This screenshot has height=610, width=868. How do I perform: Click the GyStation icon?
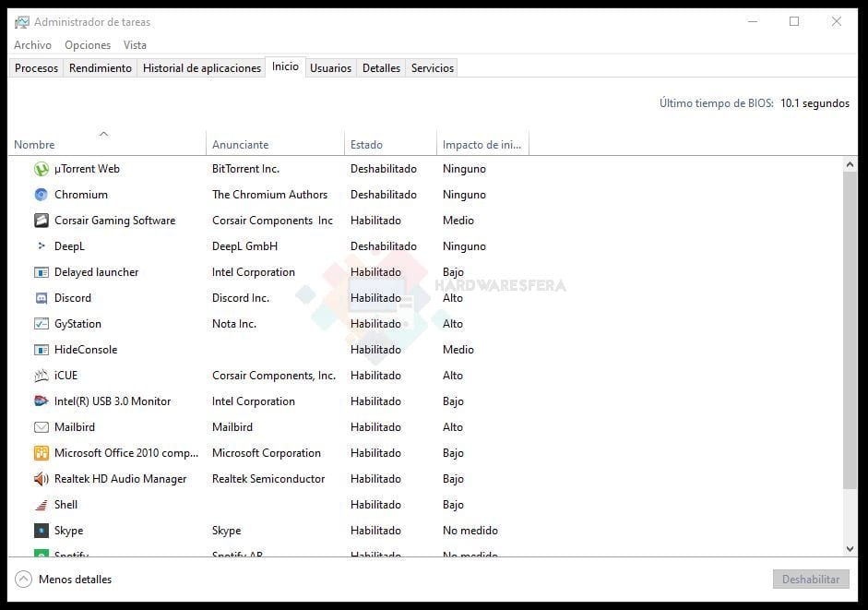(x=42, y=324)
